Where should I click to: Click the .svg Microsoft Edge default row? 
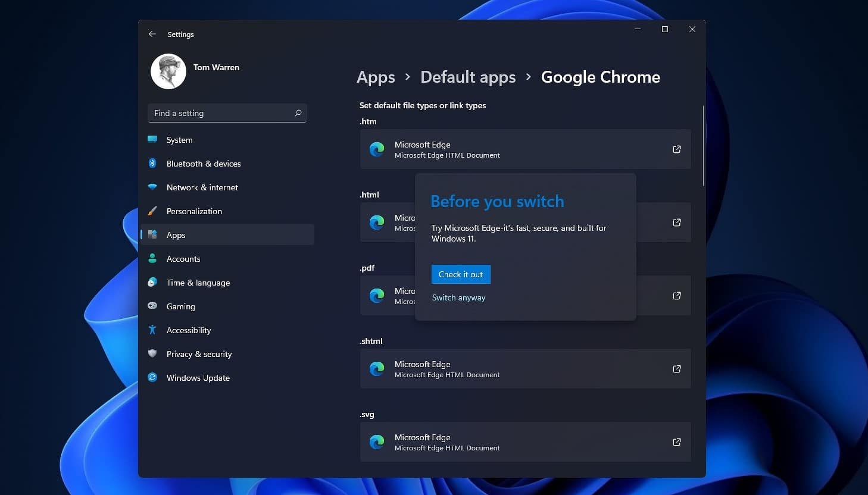tap(526, 442)
